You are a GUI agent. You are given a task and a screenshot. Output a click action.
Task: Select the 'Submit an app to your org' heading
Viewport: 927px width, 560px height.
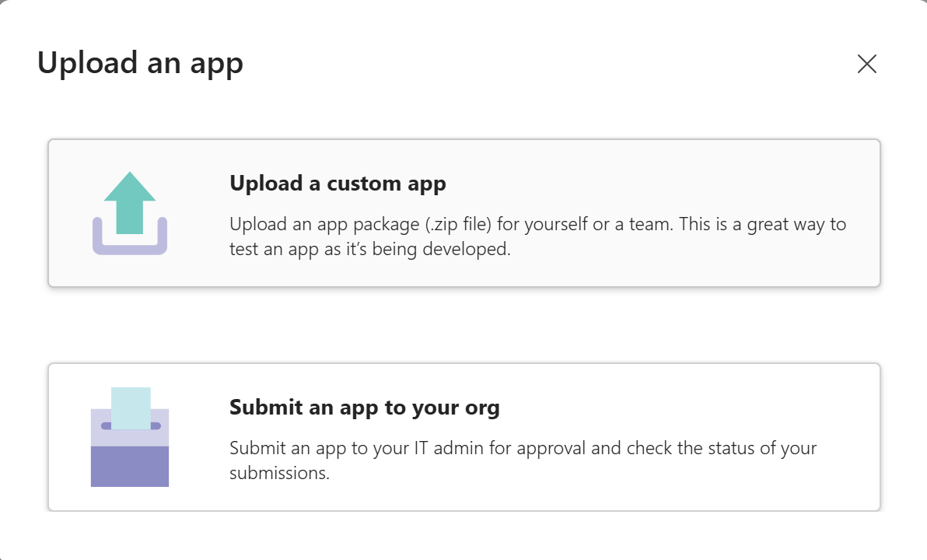pos(364,407)
